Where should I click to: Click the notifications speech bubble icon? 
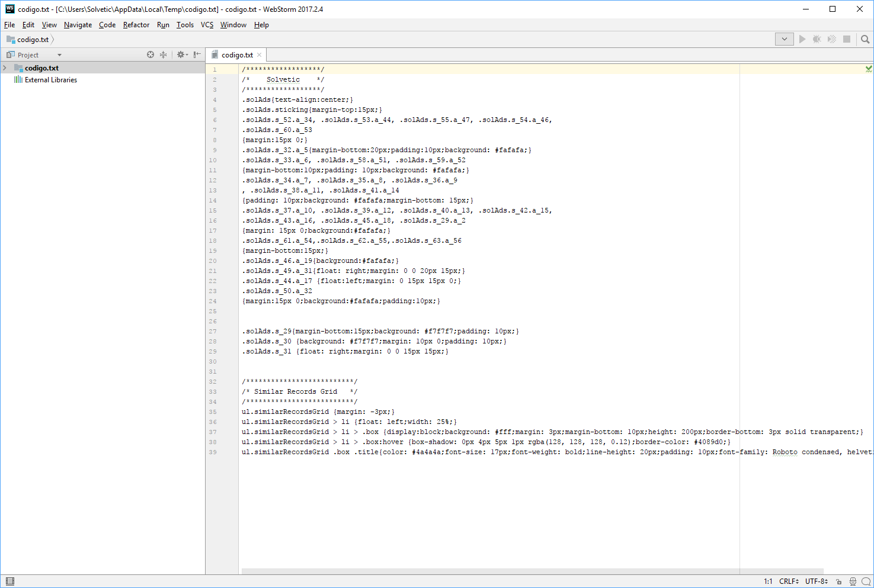[866, 581]
